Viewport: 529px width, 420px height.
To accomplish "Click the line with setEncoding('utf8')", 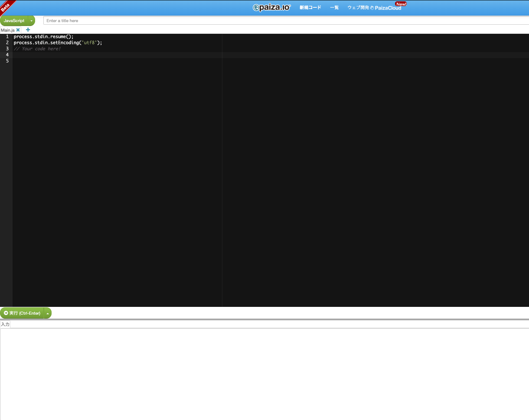I will click(x=58, y=42).
